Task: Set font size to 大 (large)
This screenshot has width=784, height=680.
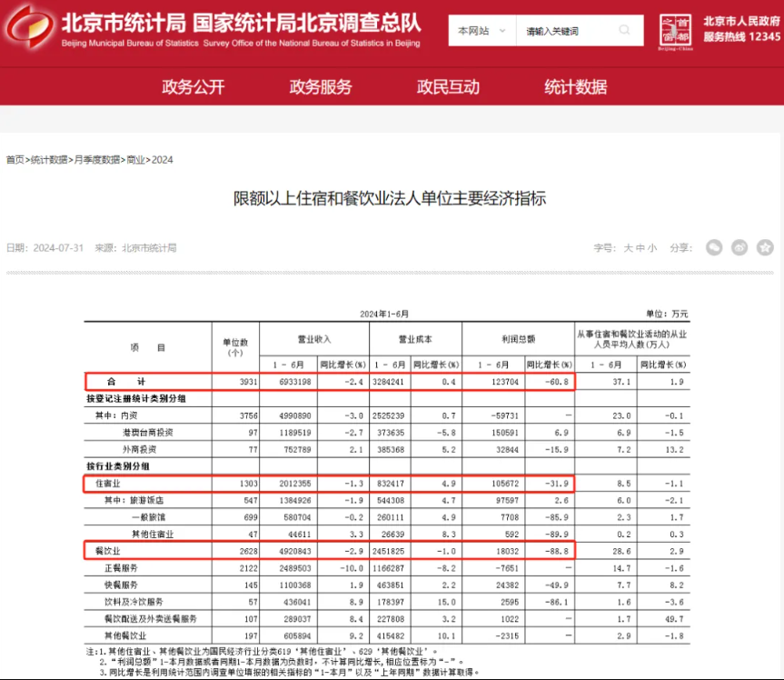Action: click(x=628, y=247)
